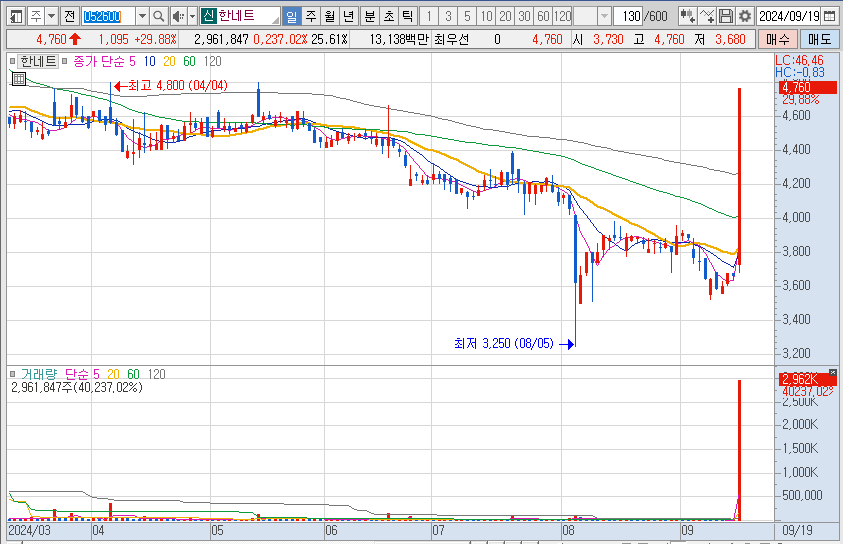Switch to 월 (monthly) chart period
This screenshot has height=544, width=843.
pos(330,16)
